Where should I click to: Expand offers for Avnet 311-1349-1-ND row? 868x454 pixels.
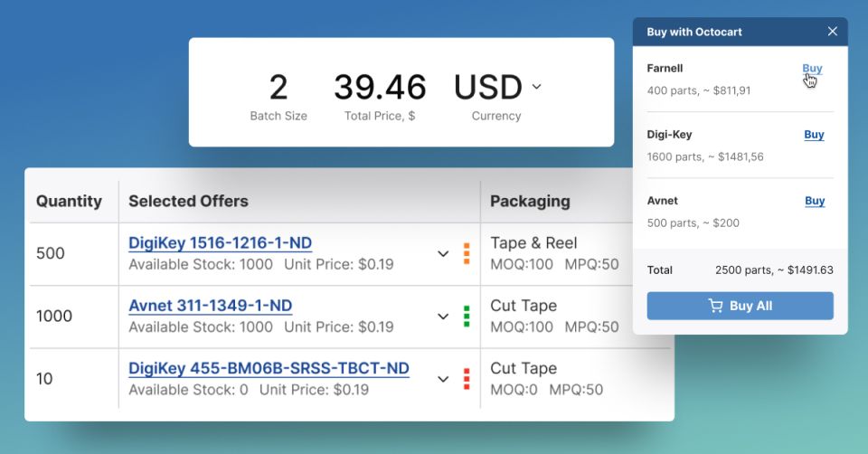pos(443,317)
